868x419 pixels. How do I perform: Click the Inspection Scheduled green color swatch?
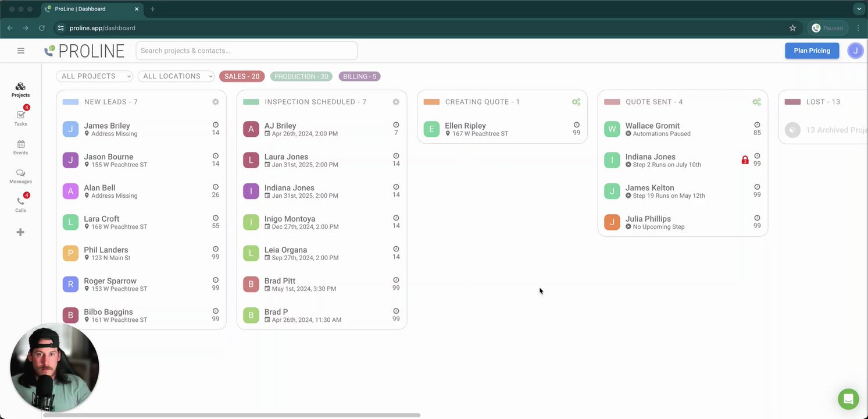tap(251, 102)
